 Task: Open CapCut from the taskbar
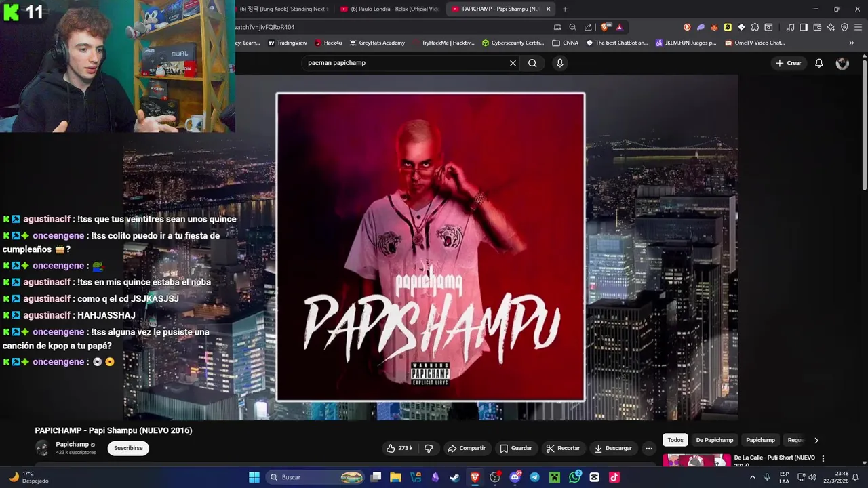(595, 477)
